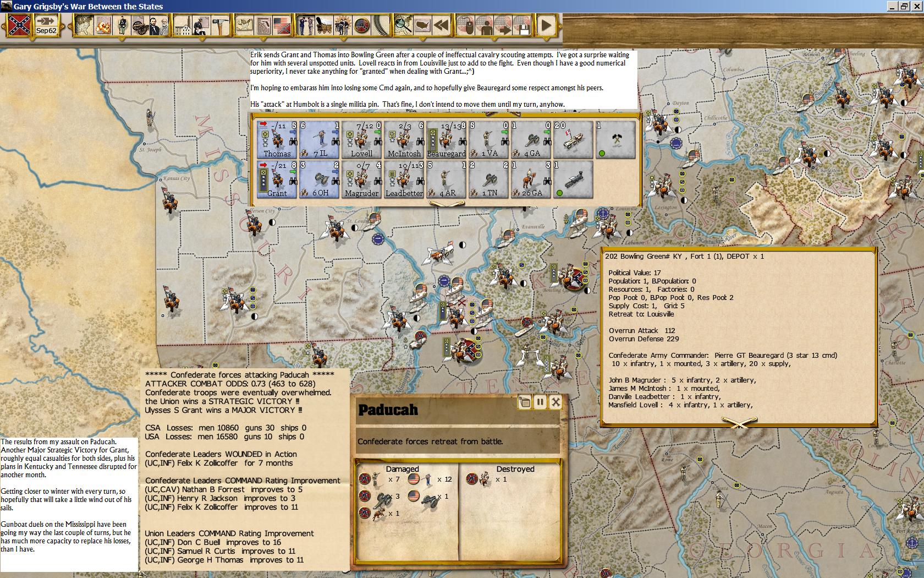The height and width of the screenshot is (578, 924).
Task: Click the binoculars icon on Grant card
Action: (x=293, y=181)
